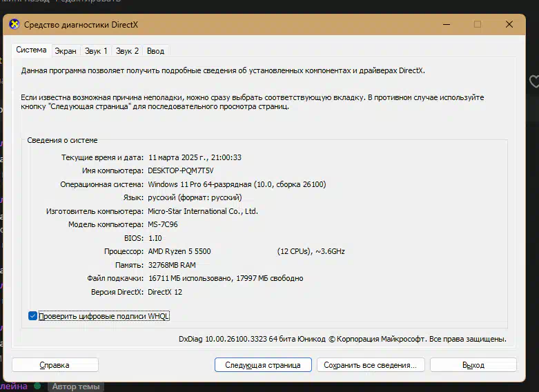Viewport: 539px width, 392px height.
Task: Close the DirectX diagnostic window
Action: pos(509,24)
